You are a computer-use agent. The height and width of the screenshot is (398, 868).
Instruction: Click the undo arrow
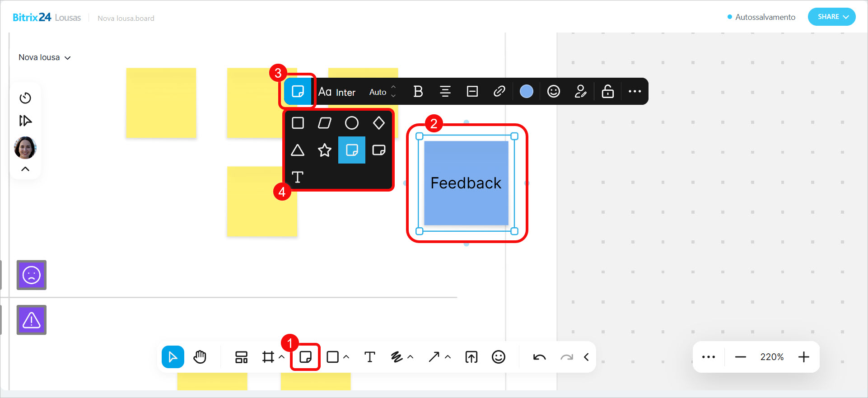pyautogui.click(x=539, y=357)
